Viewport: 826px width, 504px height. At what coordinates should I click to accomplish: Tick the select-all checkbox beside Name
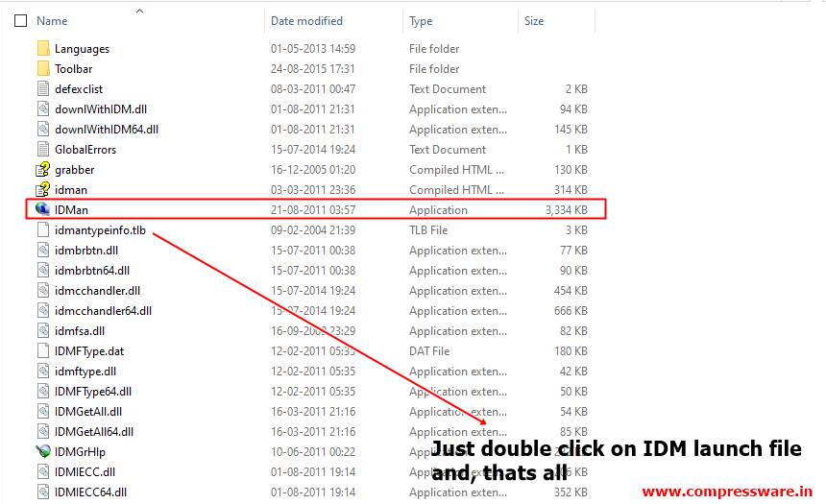[20, 21]
